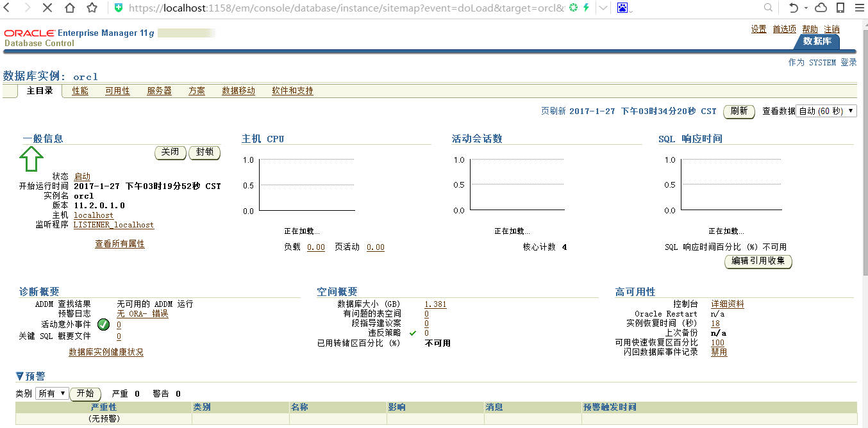Open the cloud sync icon
Image resolution: width=868 pixels, height=428 pixels.
pos(821,8)
